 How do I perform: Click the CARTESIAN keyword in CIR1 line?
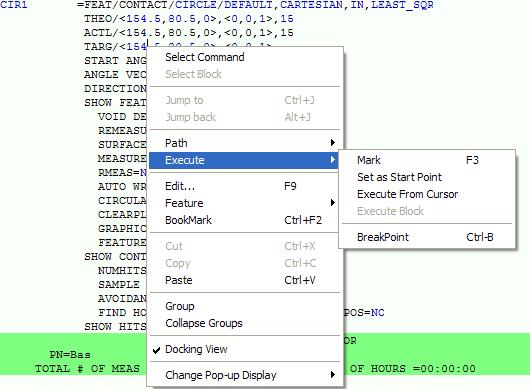point(311,5)
